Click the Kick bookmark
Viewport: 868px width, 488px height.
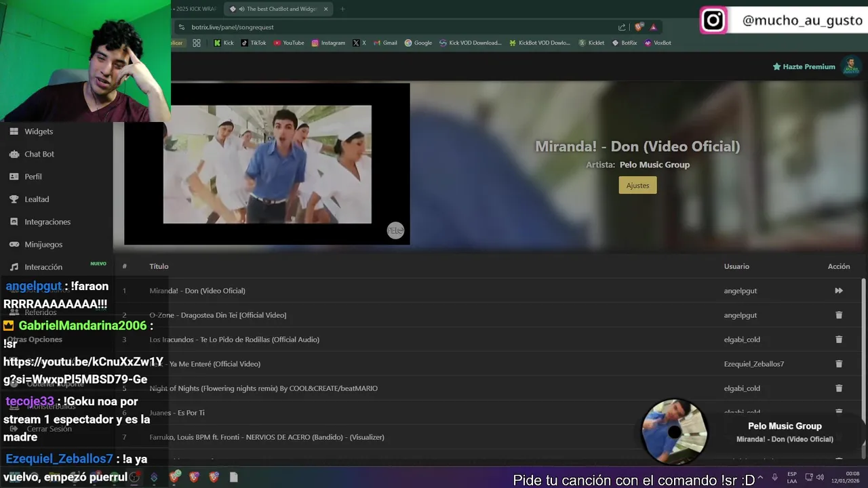(224, 43)
